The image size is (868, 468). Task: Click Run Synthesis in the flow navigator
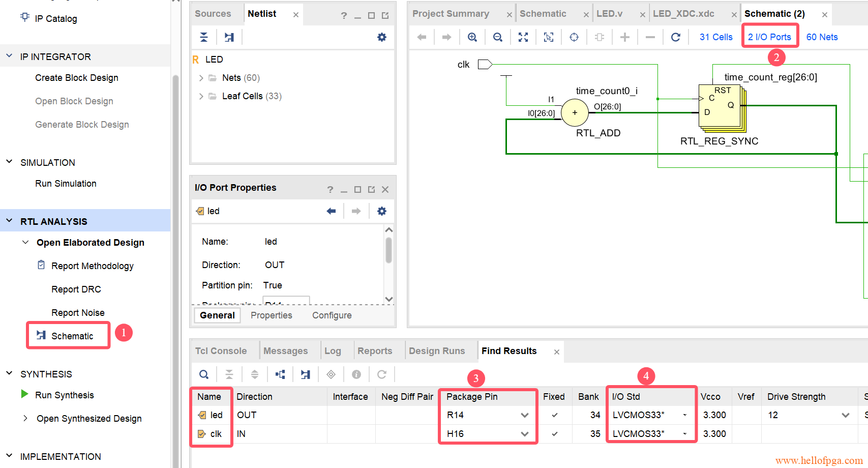click(x=64, y=395)
